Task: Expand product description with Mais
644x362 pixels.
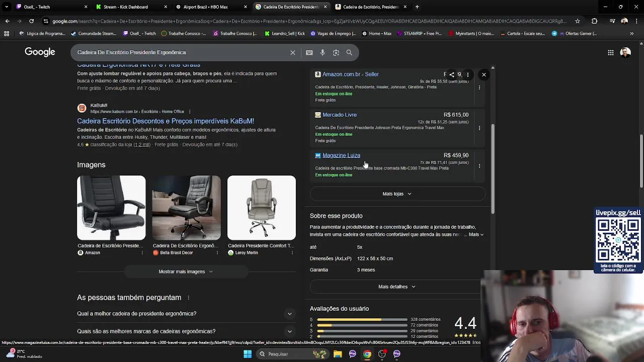Action: coord(476,235)
